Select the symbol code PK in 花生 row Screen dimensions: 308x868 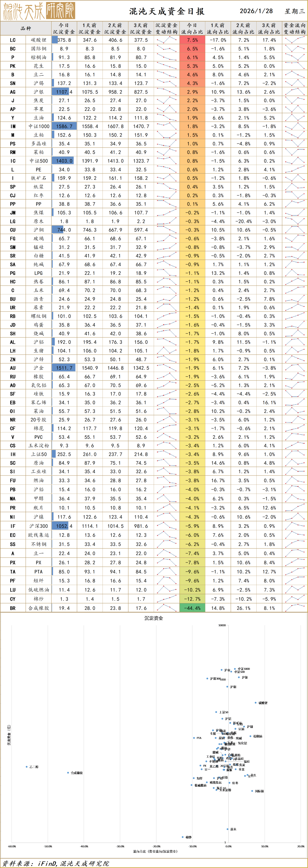13,66
